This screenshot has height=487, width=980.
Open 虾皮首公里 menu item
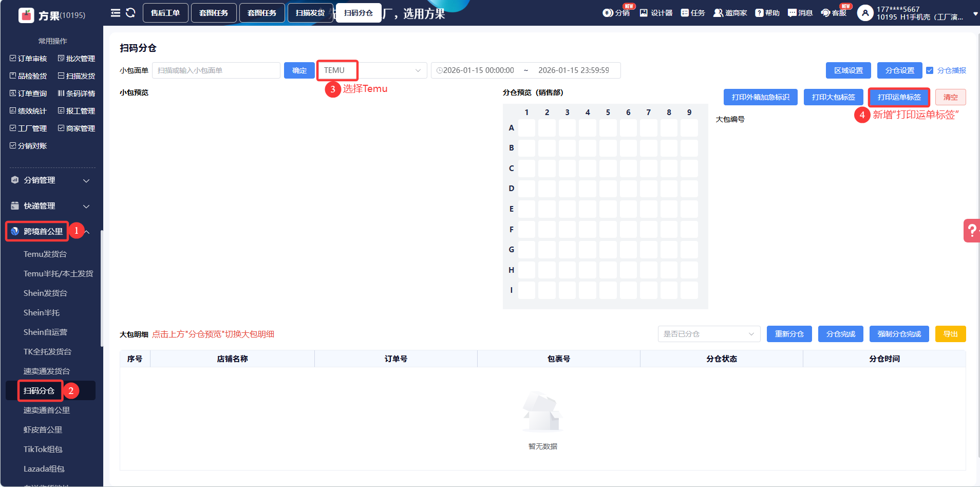pos(43,430)
